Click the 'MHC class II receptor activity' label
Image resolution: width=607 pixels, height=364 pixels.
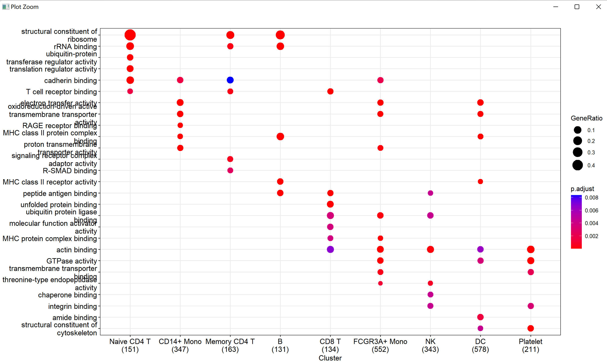click(x=50, y=182)
